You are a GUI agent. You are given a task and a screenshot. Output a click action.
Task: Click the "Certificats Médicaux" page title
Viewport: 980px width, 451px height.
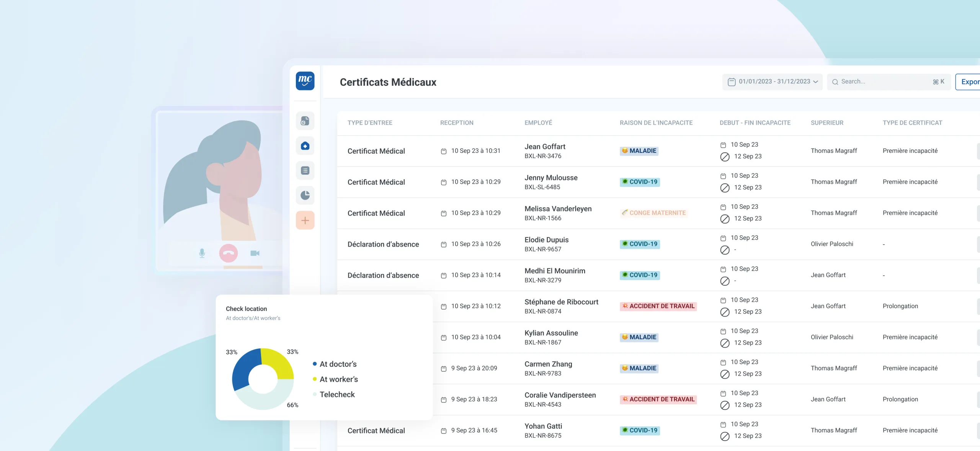pyautogui.click(x=388, y=82)
